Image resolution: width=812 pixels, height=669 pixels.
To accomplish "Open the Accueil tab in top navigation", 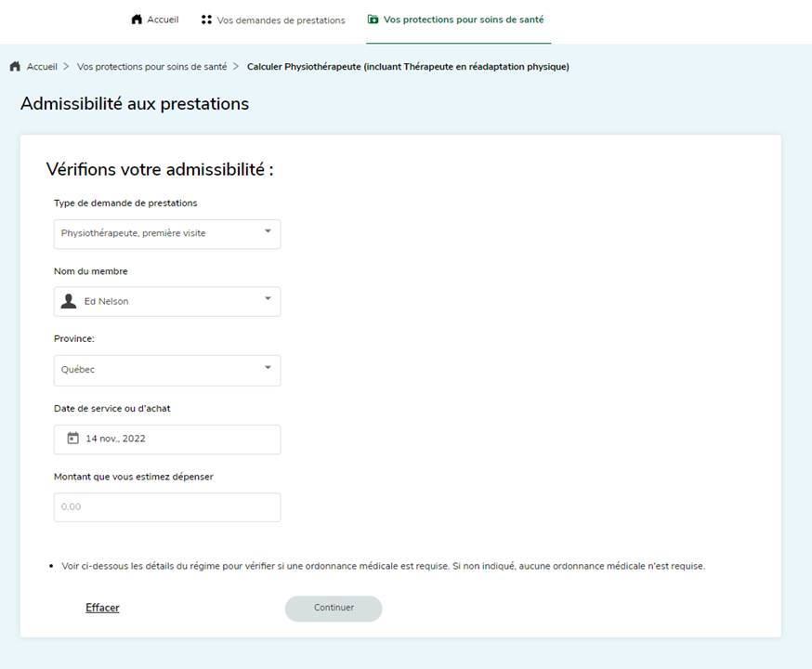I will [155, 20].
